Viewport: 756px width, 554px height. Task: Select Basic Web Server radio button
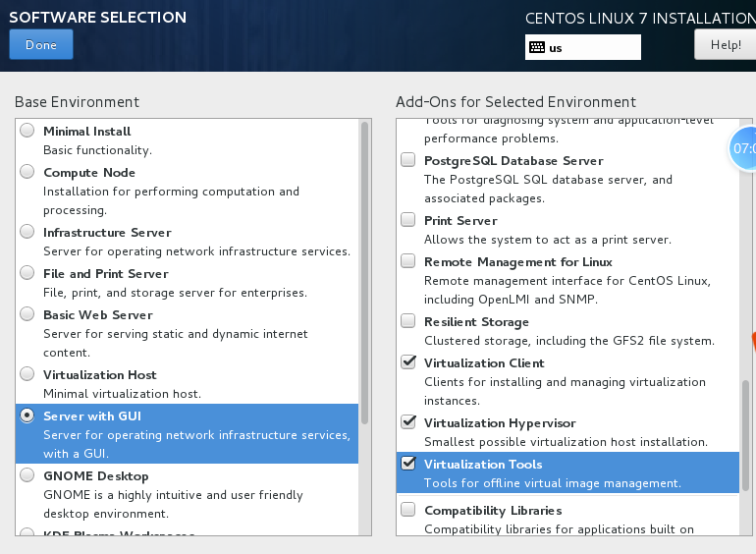(27, 315)
